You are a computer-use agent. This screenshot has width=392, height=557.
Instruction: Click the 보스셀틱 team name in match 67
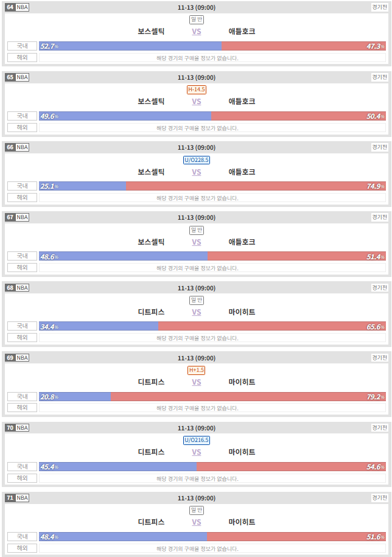point(151,242)
